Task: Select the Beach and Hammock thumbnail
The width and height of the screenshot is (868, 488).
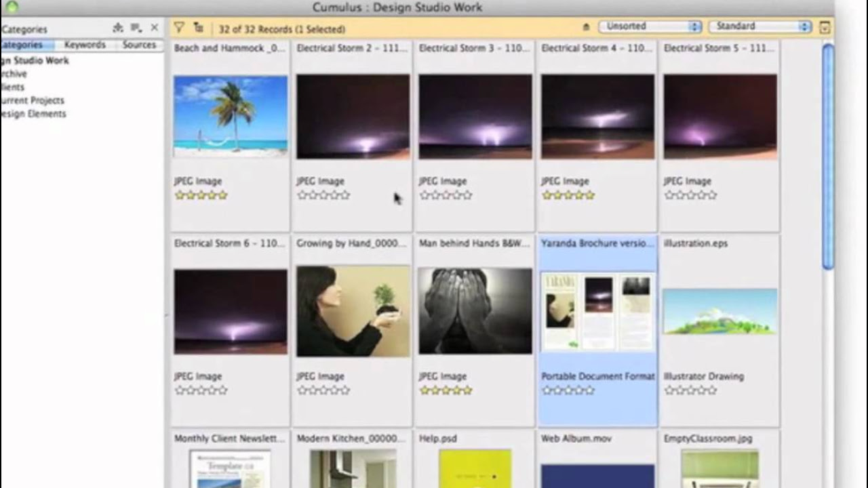Action: tap(231, 117)
